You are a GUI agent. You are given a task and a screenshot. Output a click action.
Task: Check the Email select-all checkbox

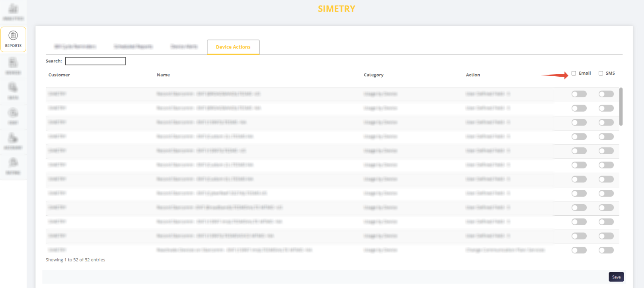tap(574, 73)
